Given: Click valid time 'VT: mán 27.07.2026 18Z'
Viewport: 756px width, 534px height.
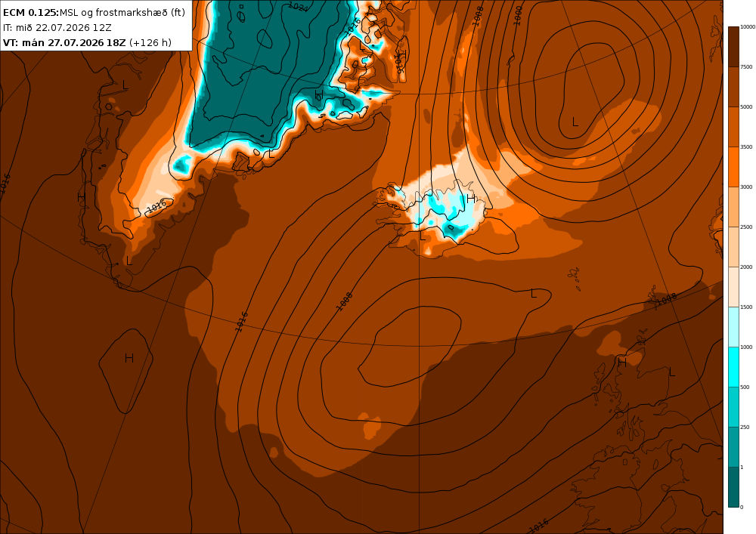Looking at the screenshot, I should [x=64, y=42].
